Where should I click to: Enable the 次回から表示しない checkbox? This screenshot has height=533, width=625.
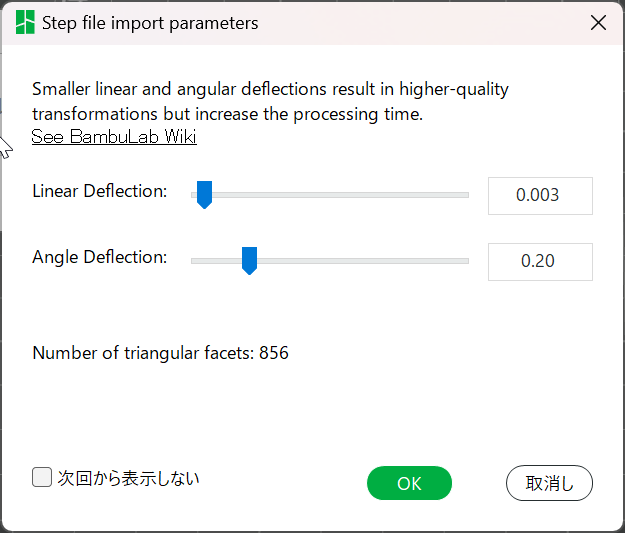(x=42, y=478)
